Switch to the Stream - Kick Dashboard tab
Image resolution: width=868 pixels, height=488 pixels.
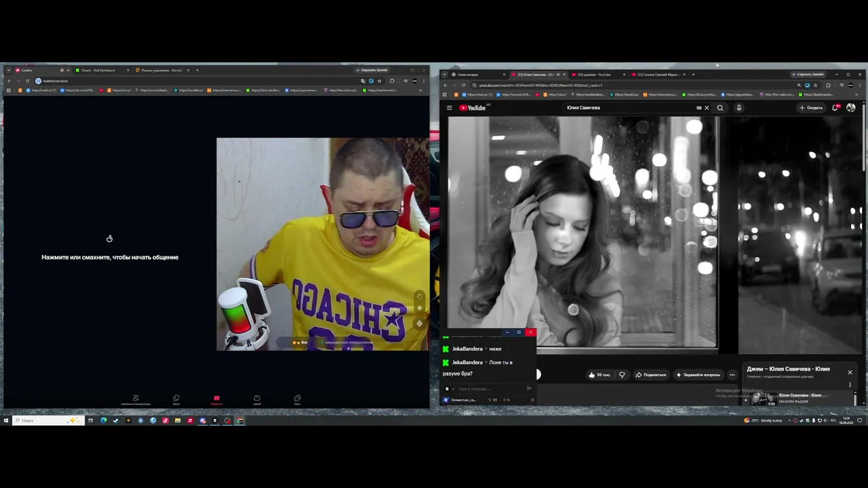102,70
